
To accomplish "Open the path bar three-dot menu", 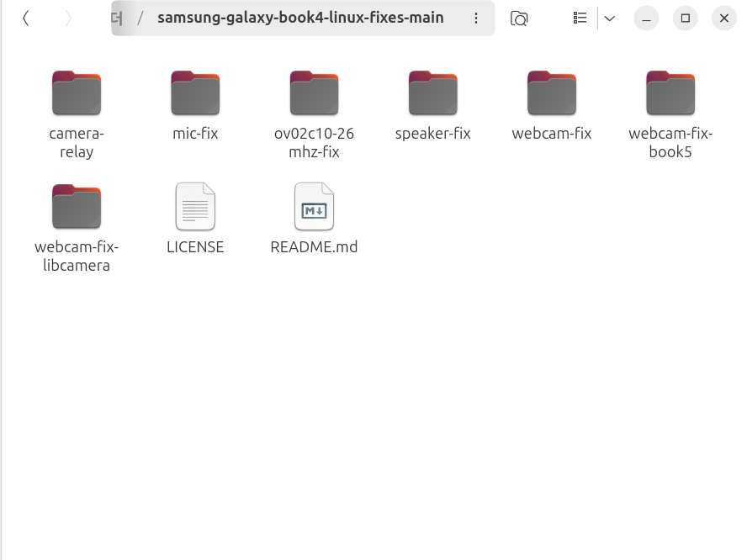I will tap(475, 18).
